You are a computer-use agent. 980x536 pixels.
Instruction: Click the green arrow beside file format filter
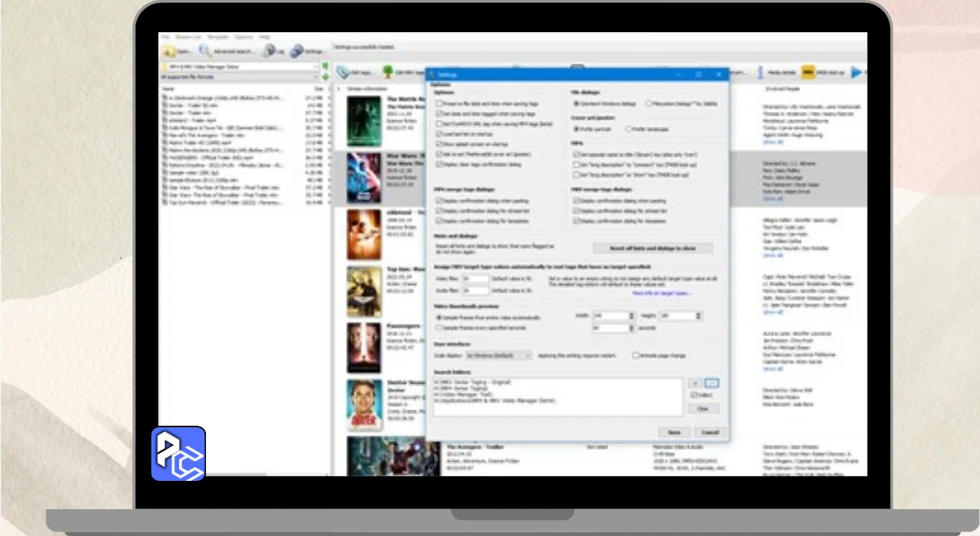[325, 77]
